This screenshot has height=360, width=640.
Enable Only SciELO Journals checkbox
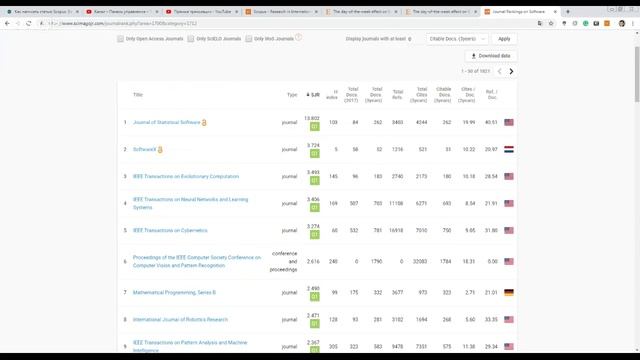point(191,39)
